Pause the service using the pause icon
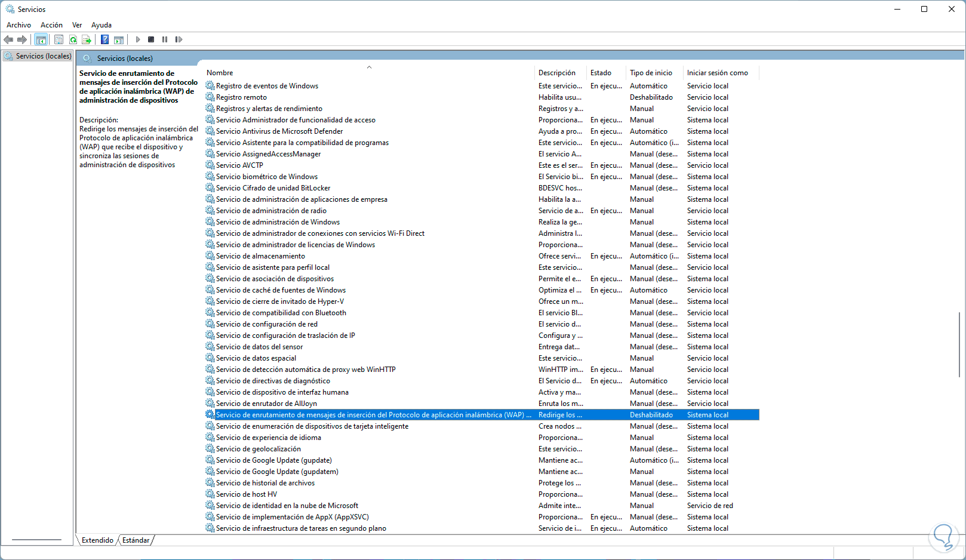 click(165, 39)
